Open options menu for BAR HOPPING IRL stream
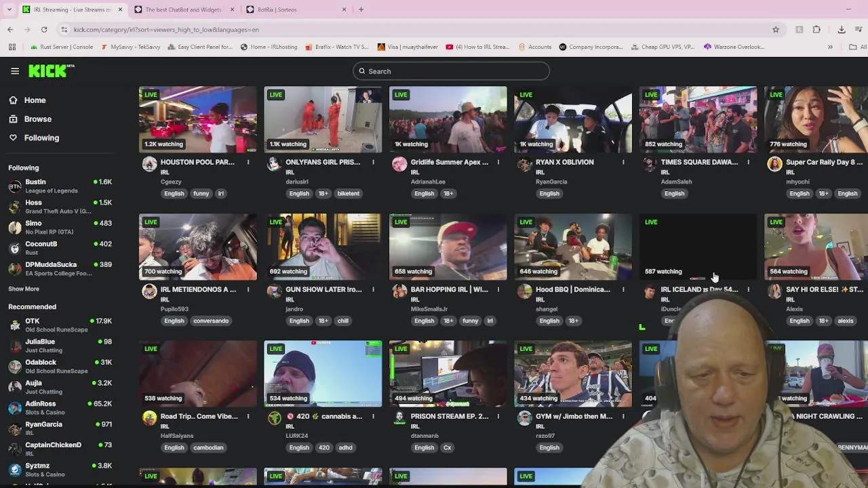Image resolution: width=868 pixels, height=488 pixels. 498,289
